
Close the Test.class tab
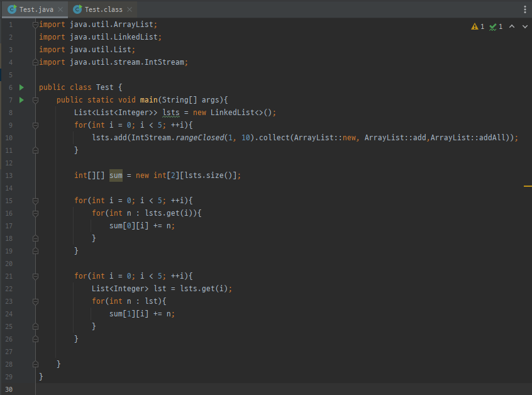(129, 9)
